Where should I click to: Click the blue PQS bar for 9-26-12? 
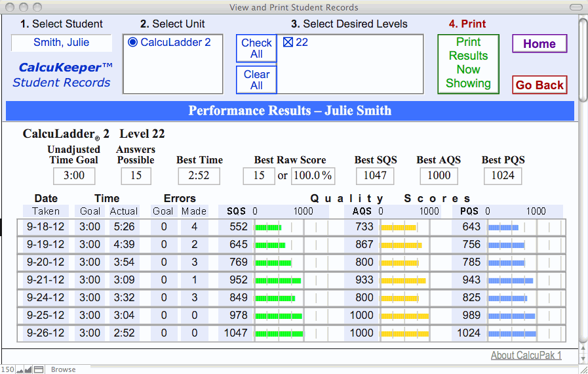pyautogui.click(x=512, y=334)
